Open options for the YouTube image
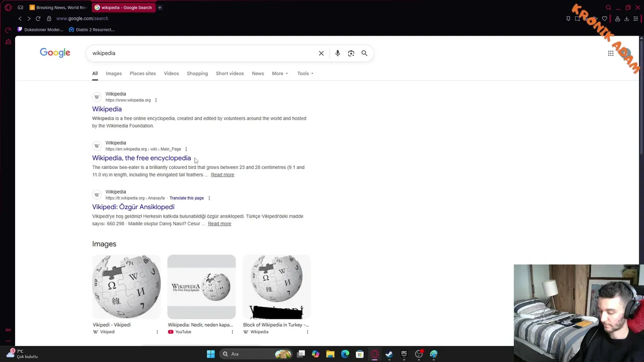The height and width of the screenshot is (362, 644). pyautogui.click(x=232, y=332)
